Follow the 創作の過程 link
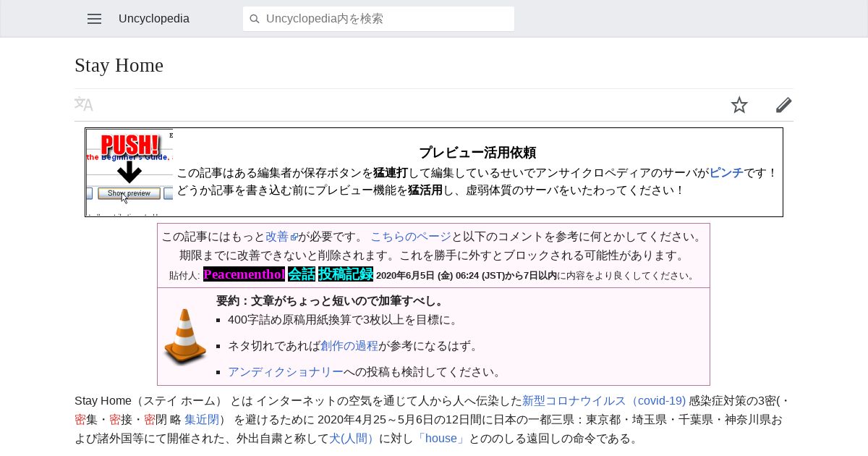Viewport: 868px width, 456px height. (x=349, y=346)
